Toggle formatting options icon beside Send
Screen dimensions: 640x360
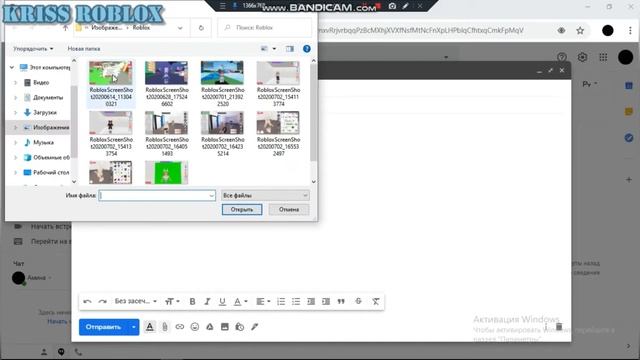point(150,327)
